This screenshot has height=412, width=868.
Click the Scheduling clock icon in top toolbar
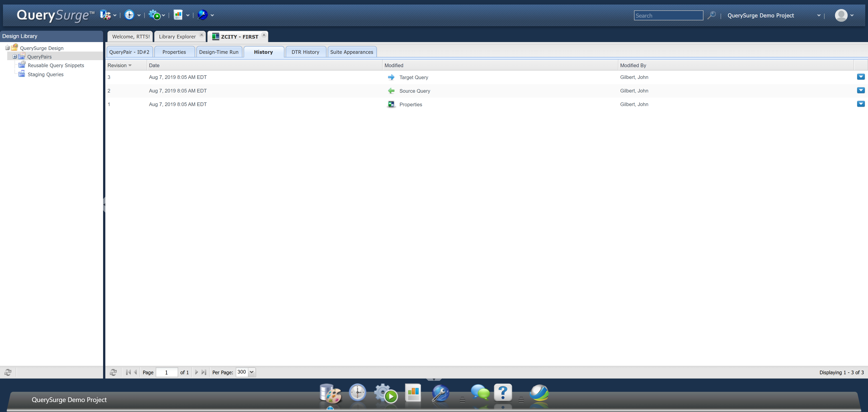129,15
